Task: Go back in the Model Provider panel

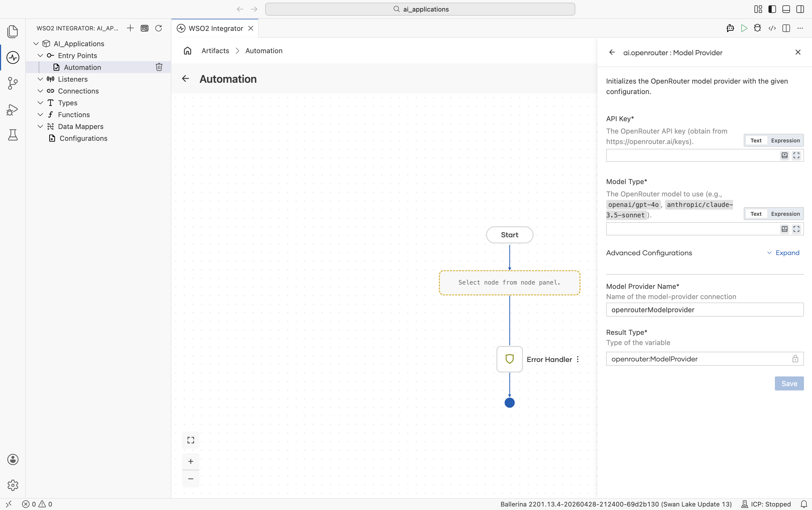Action: pos(612,52)
